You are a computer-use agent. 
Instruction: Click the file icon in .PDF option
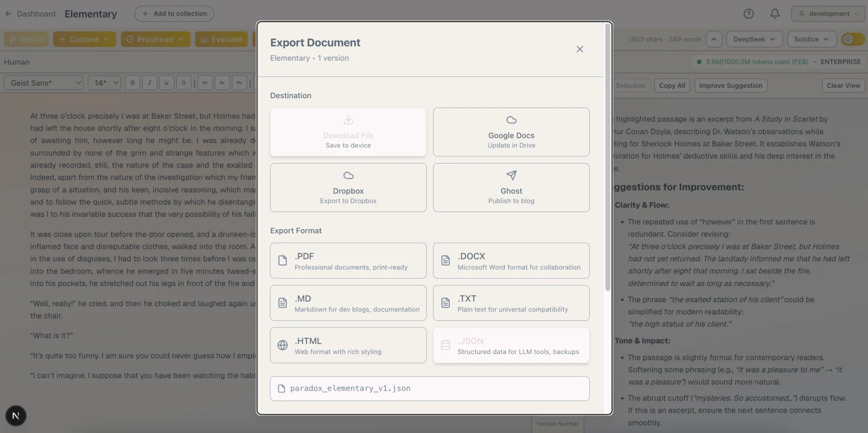point(283,261)
